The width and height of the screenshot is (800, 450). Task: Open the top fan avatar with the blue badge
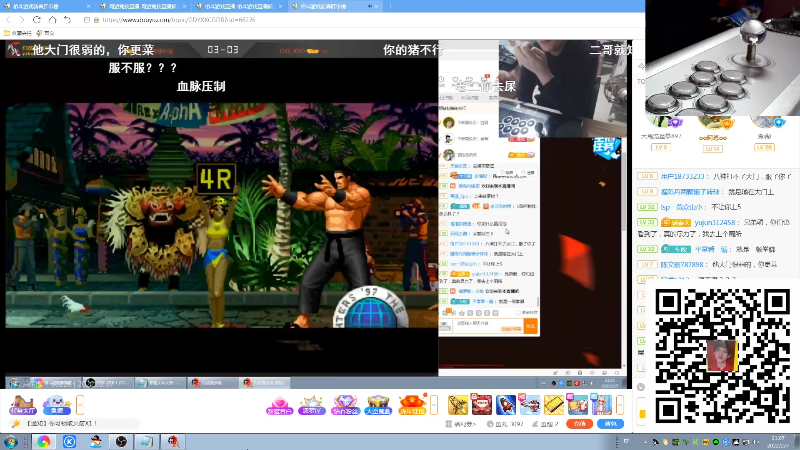pos(764,123)
